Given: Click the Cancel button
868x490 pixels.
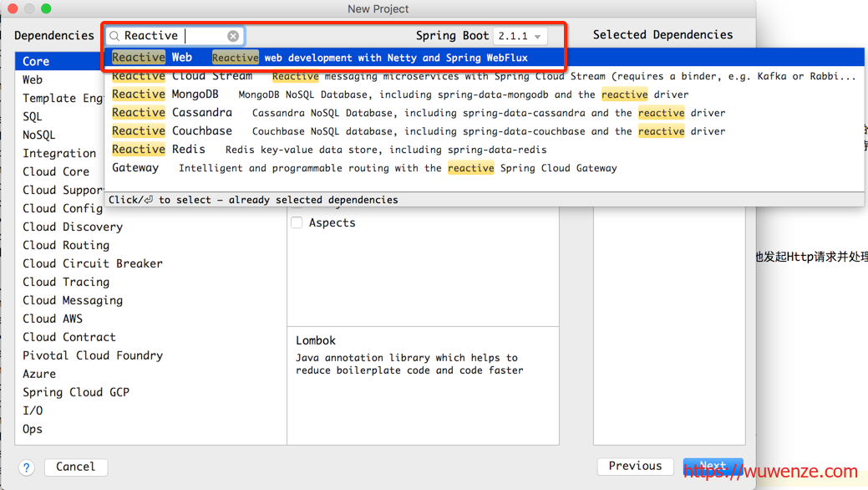Looking at the screenshot, I should point(76,467).
